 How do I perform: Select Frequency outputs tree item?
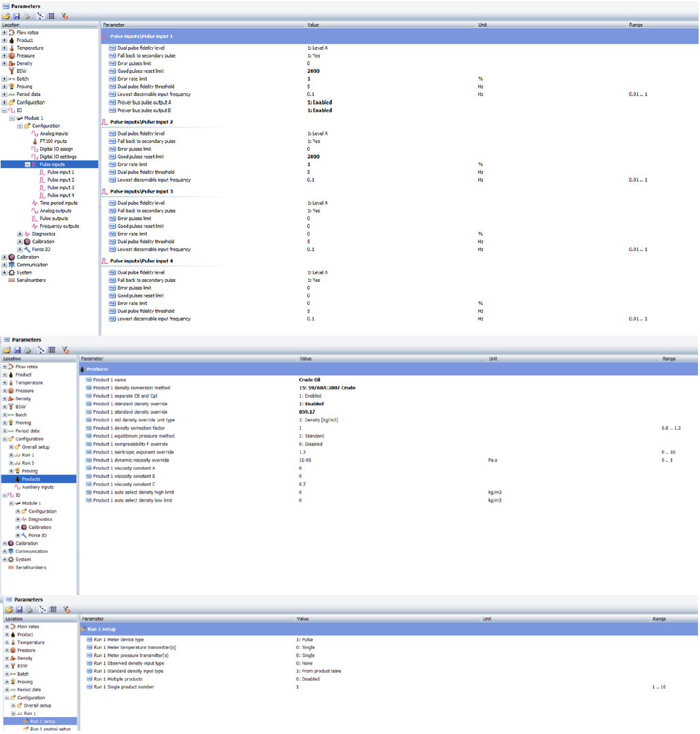[59, 227]
